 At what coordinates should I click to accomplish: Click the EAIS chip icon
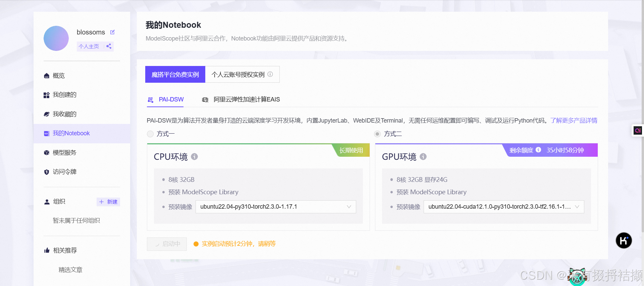205,100
